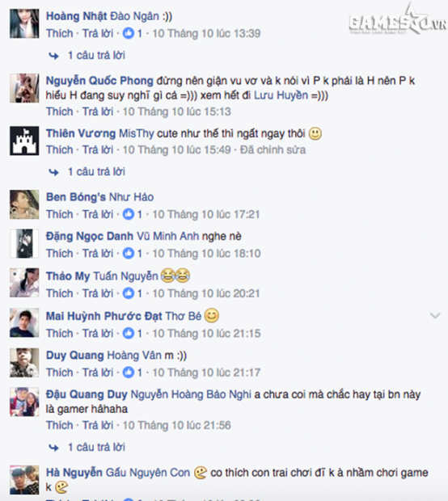Expand the 1 reply under Hoàng Nhật's comment
Screen dimensions: 448x501
pyautogui.click(x=96, y=55)
